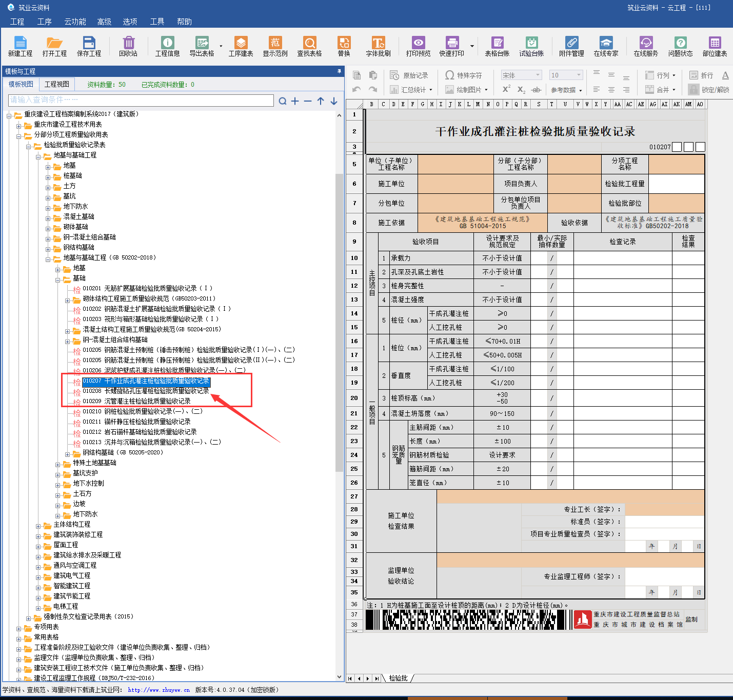Open 工程信息 project info
The width and height of the screenshot is (733, 700).
(x=167, y=46)
